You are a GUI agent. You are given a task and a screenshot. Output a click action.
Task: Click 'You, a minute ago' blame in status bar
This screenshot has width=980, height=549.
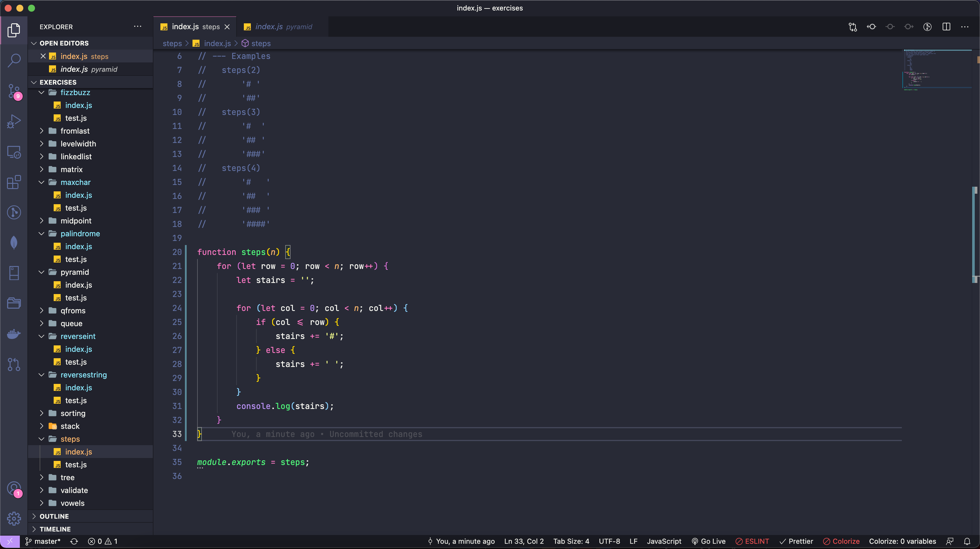pos(461,541)
